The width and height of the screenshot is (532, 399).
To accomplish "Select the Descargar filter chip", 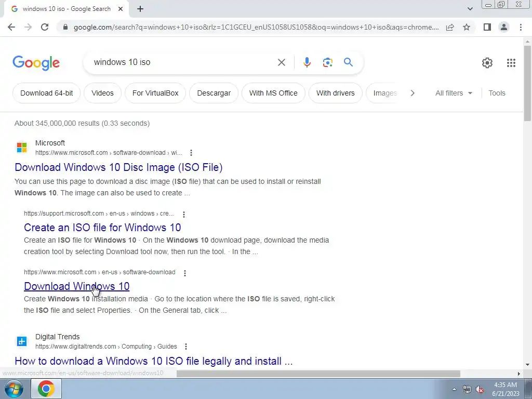I will pyautogui.click(x=214, y=93).
